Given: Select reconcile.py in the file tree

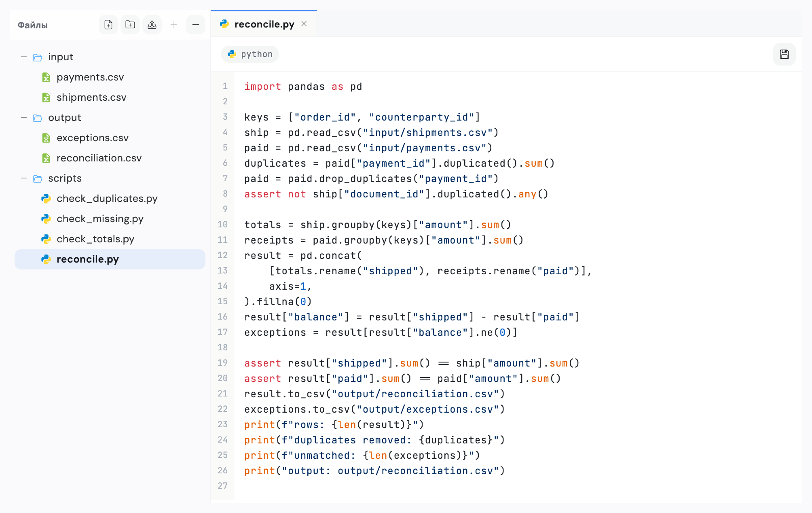Looking at the screenshot, I should click(110, 259).
